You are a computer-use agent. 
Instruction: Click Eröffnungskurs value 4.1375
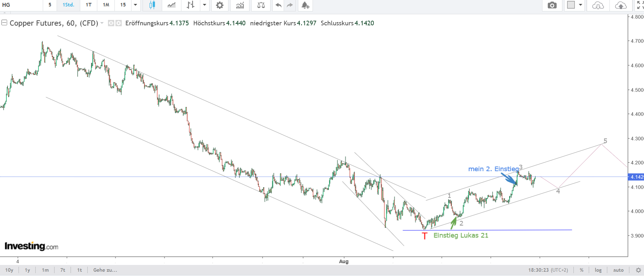(179, 23)
